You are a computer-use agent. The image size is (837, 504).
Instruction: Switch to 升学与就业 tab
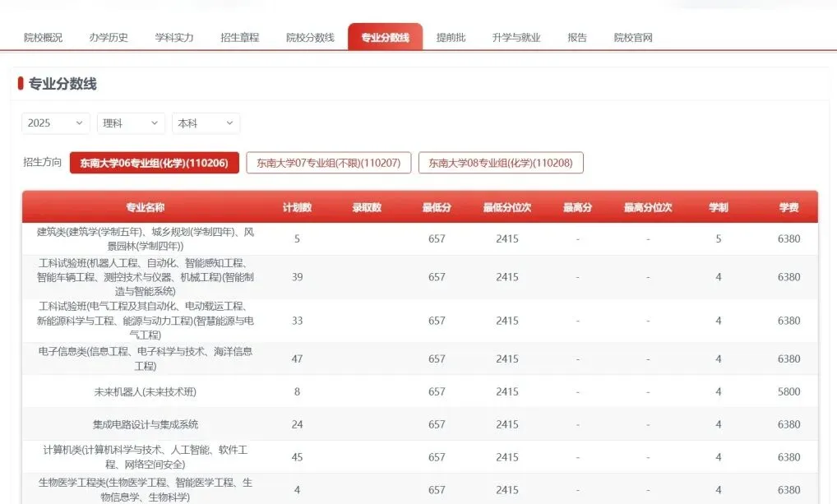[516, 37]
